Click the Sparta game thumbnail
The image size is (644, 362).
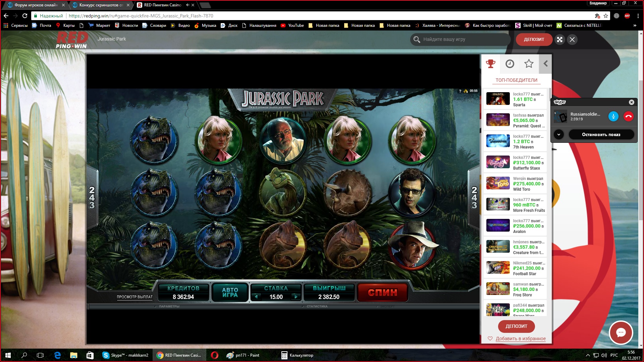(x=498, y=99)
